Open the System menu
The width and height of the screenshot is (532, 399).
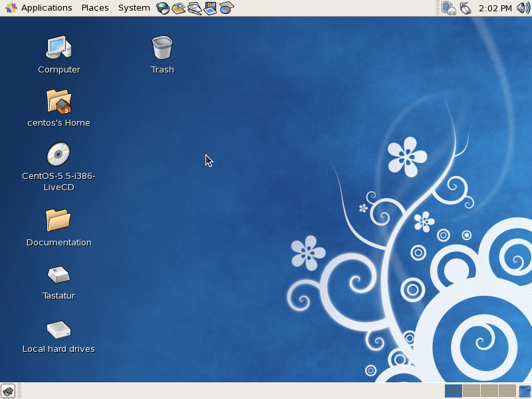tap(133, 7)
